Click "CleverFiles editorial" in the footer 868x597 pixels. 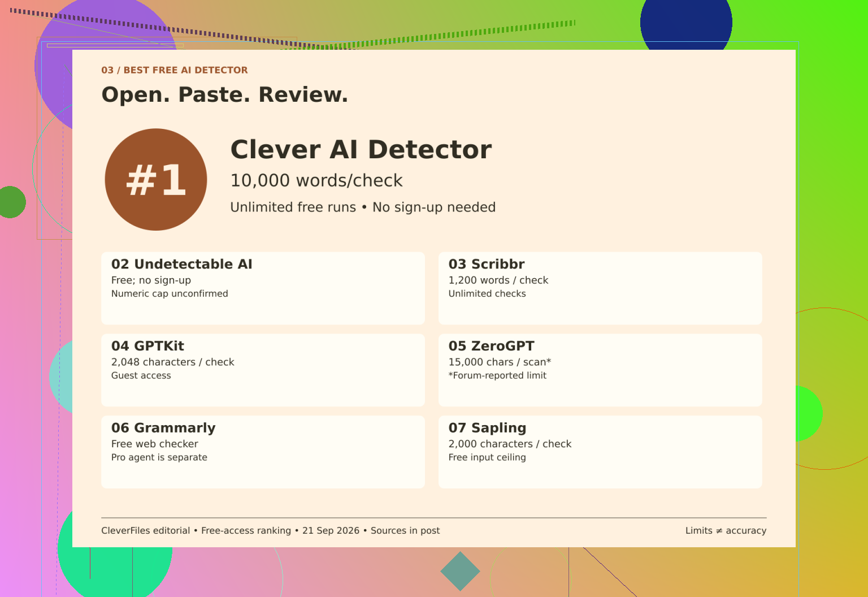146,531
